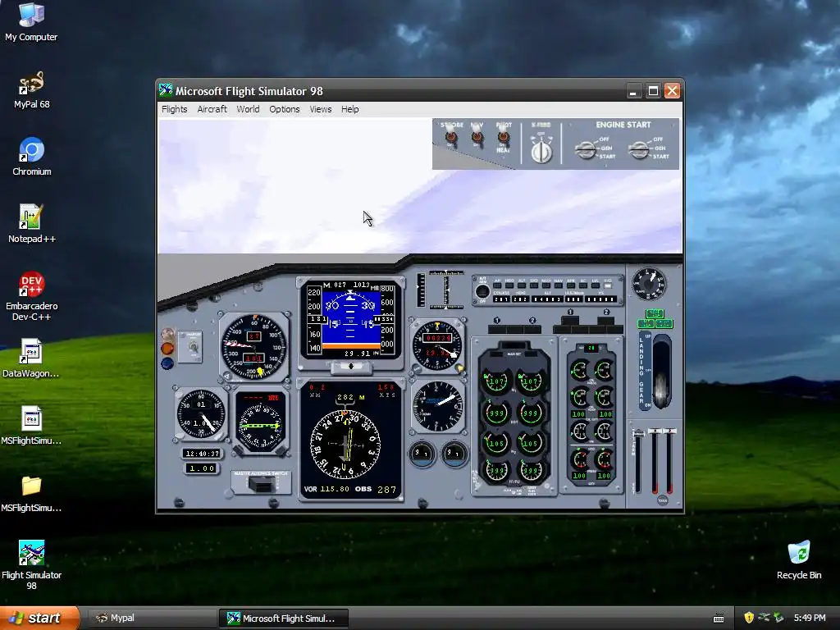Toggle the autopilot A/T ARM knob

(482, 291)
